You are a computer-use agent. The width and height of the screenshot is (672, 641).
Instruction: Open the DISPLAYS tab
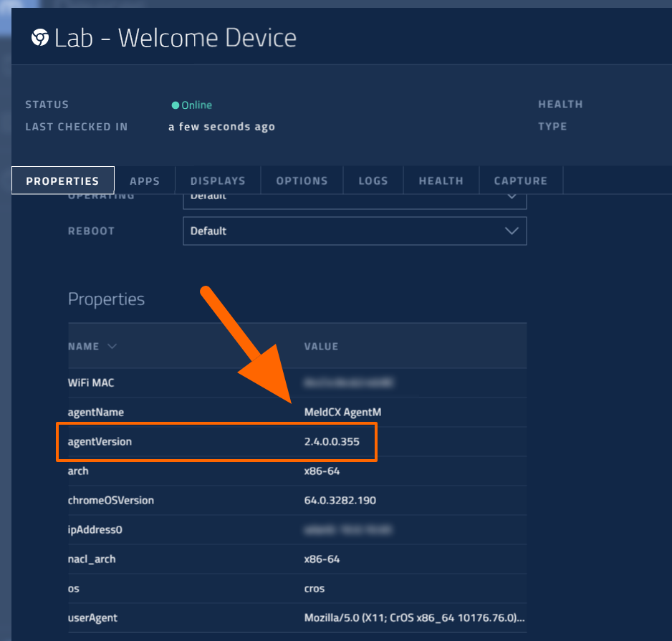point(218,181)
